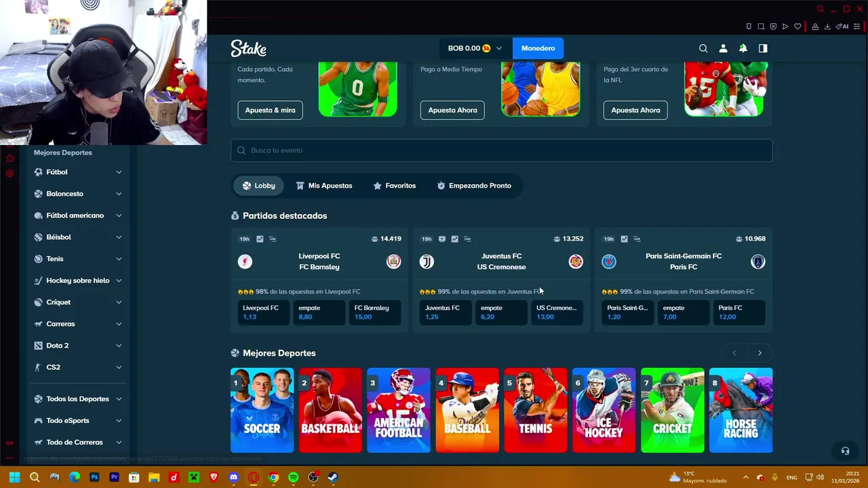This screenshot has height=488, width=868.
Task: Bet on Juventus FC at odds 1,25
Action: click(x=446, y=312)
